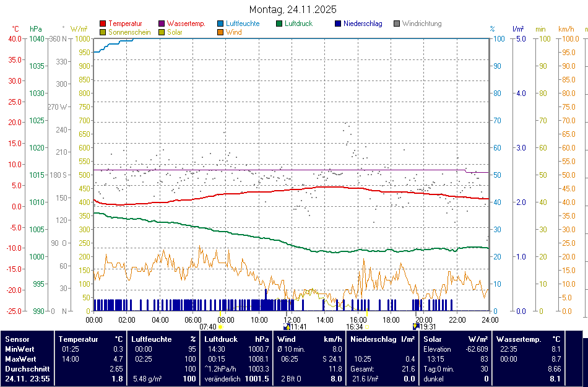
Task: Click the Wassertemp. column header in the table
Action: coord(519,339)
